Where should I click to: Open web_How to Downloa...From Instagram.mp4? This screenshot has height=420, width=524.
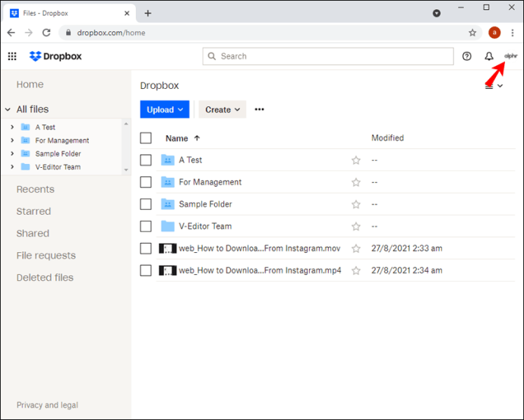[260, 270]
